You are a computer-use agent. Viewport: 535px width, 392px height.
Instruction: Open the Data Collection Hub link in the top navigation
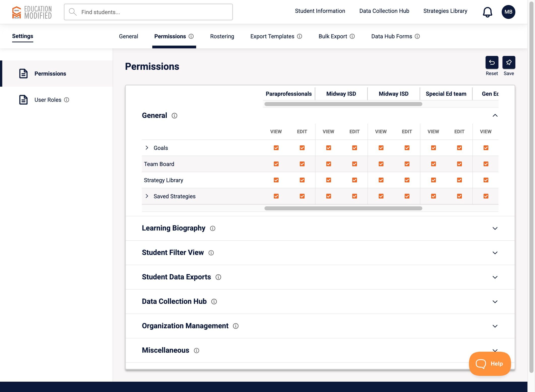(x=384, y=11)
